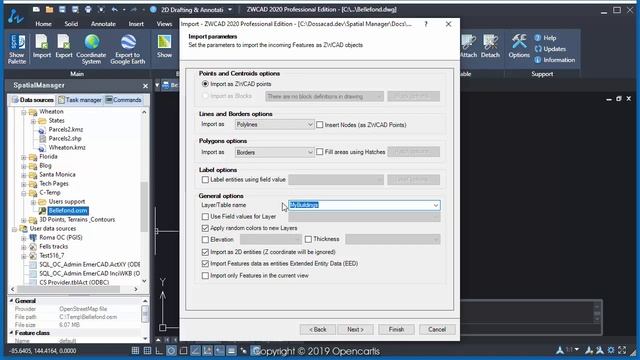Viewport: 640px width, 360px height.
Task: Click Export to Google Earth icon
Action: point(128,49)
